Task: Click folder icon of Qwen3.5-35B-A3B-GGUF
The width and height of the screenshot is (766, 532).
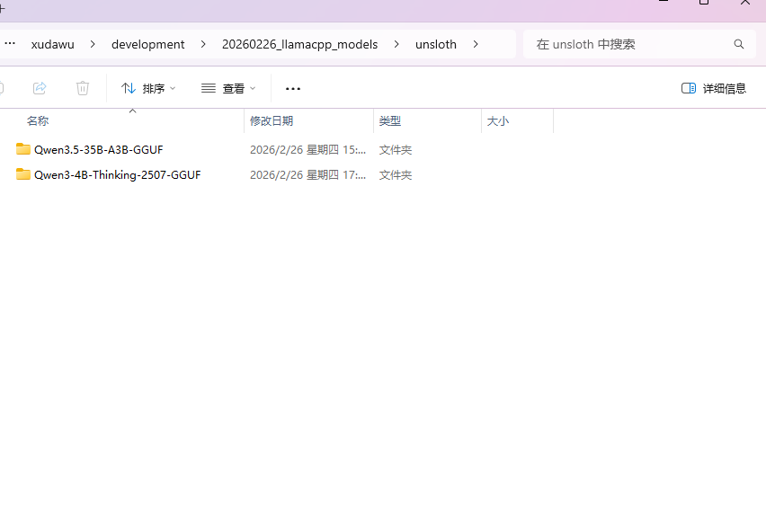Action: [23, 149]
